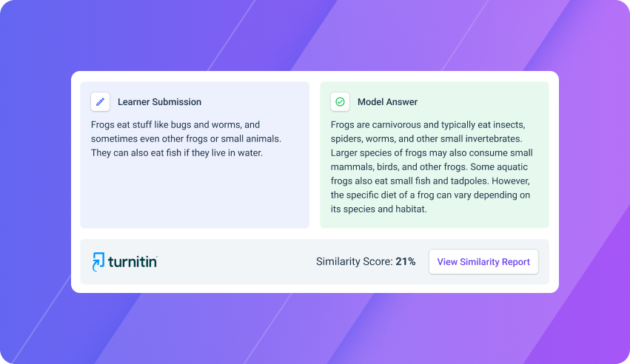
Task: Select the Model Answer heading
Action: coord(387,102)
